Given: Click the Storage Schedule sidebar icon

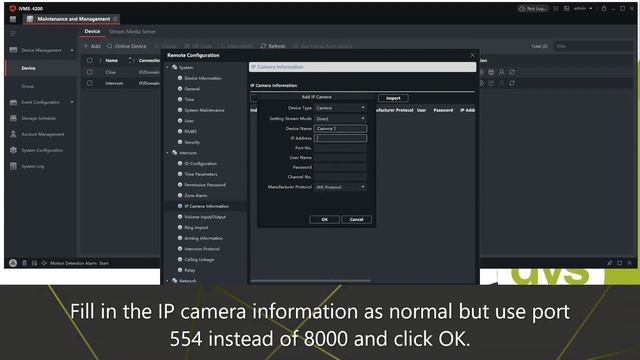Looking at the screenshot, I should [x=13, y=118].
